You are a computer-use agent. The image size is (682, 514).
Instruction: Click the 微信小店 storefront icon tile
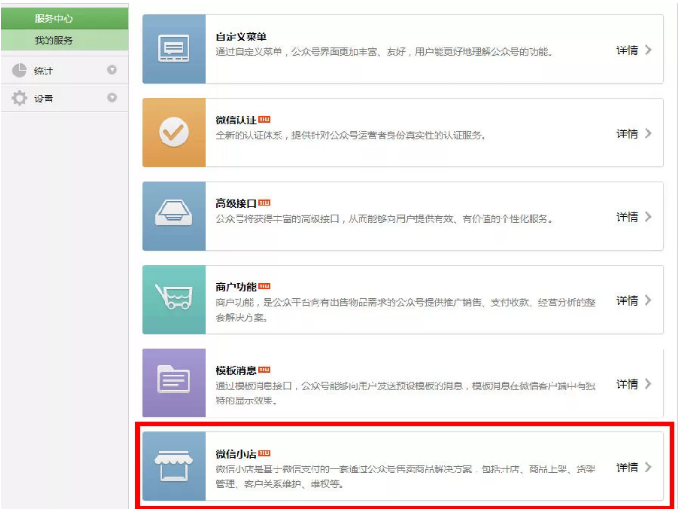click(174, 466)
